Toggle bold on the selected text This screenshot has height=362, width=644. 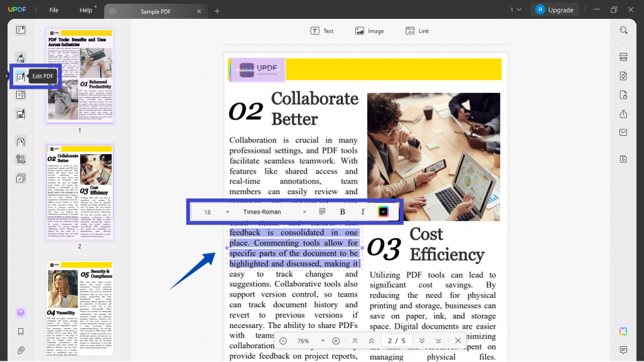pos(342,211)
